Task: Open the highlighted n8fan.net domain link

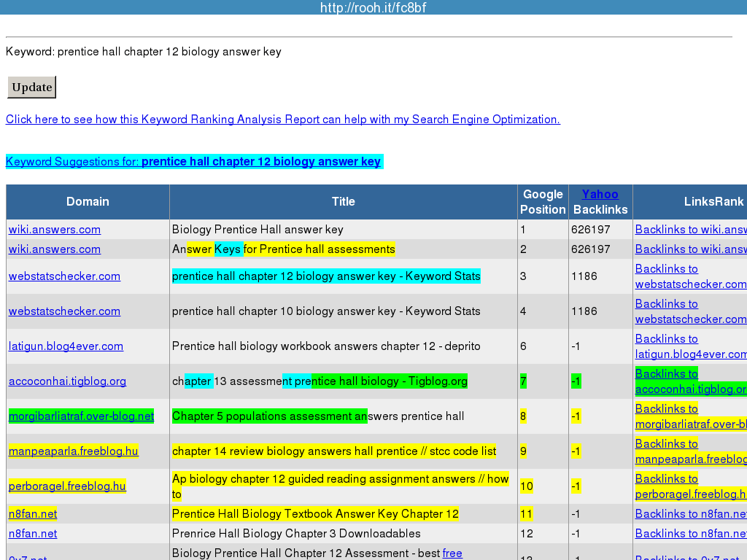Action: 33,514
